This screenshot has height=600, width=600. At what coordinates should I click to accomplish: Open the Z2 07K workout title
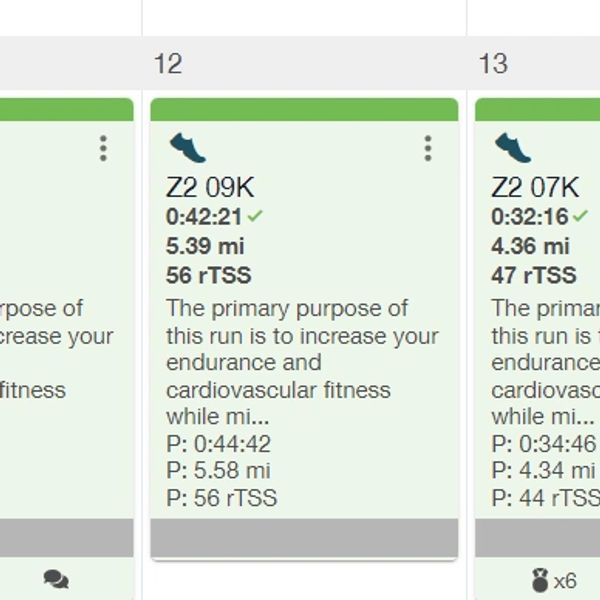(x=535, y=187)
